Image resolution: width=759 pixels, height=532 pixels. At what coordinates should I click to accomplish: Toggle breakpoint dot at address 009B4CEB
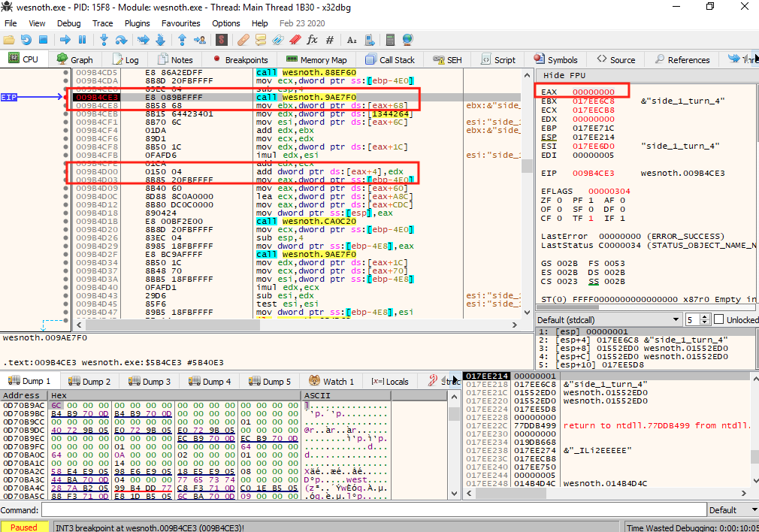(66, 113)
